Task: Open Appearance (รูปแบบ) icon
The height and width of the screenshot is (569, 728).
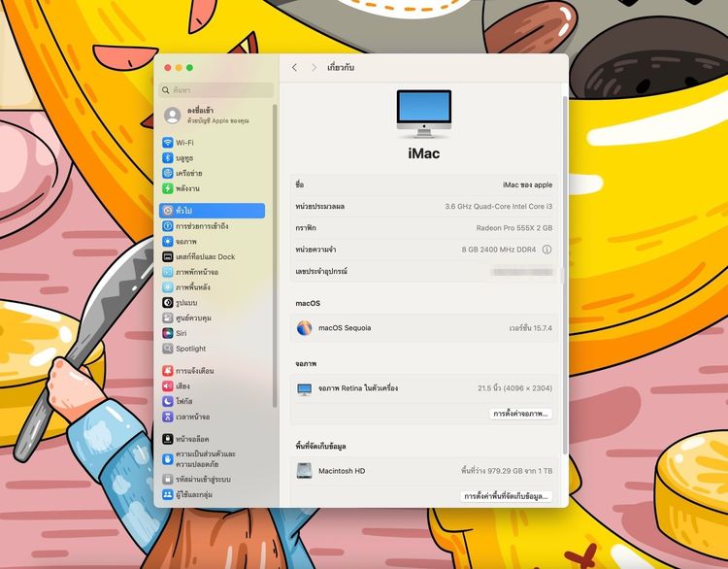Action: [168, 303]
